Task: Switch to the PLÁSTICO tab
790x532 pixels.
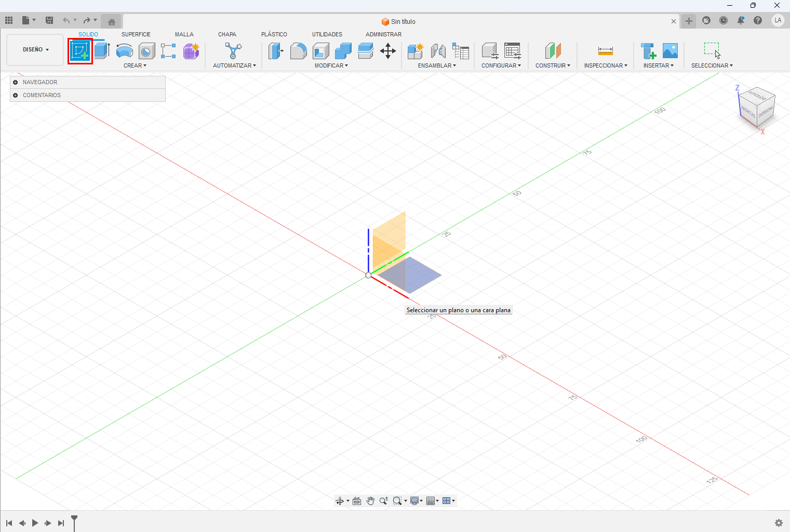Action: (x=274, y=34)
